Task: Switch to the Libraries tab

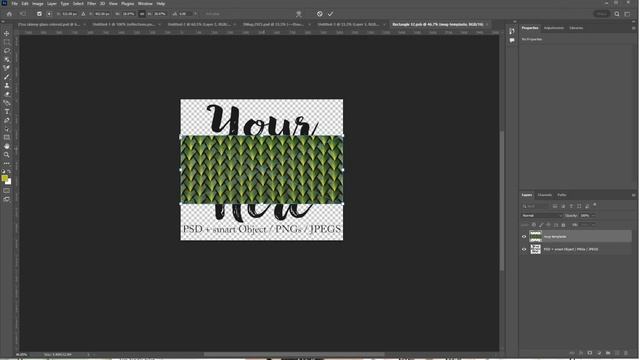Action: tap(576, 28)
